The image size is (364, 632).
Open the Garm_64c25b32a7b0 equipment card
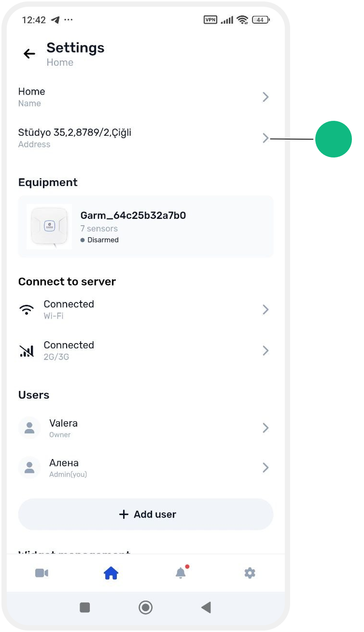pos(146,227)
